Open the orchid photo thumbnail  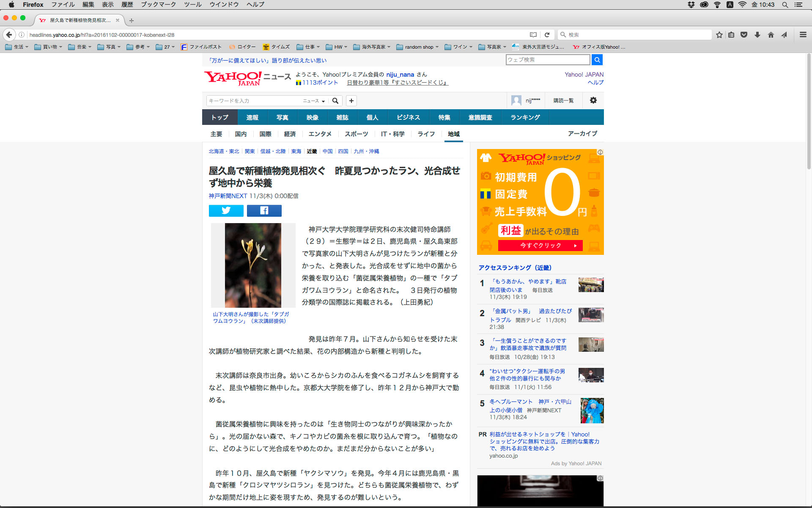click(x=253, y=265)
